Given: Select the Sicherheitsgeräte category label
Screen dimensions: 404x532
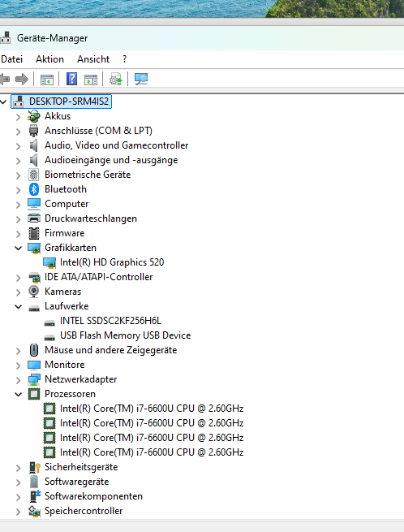Looking at the screenshot, I should point(81,467).
